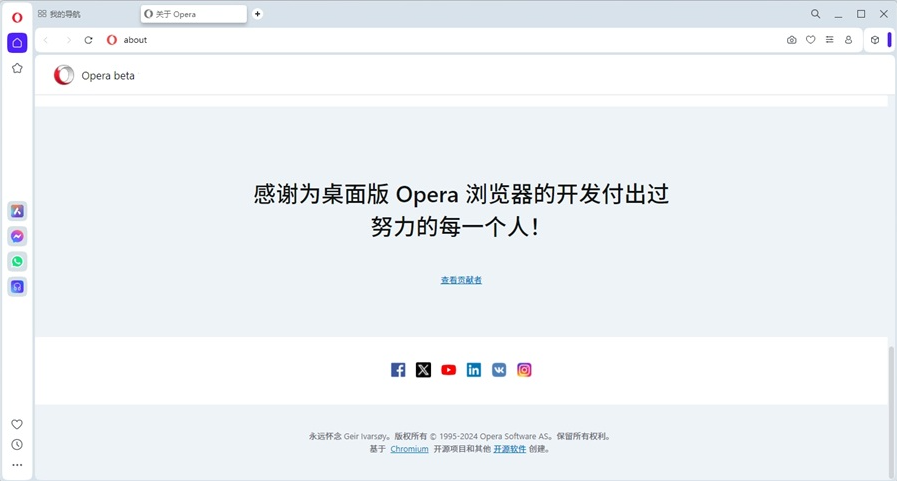Visit Opera's YouTube channel
The image size is (897, 481).
pyautogui.click(x=448, y=370)
